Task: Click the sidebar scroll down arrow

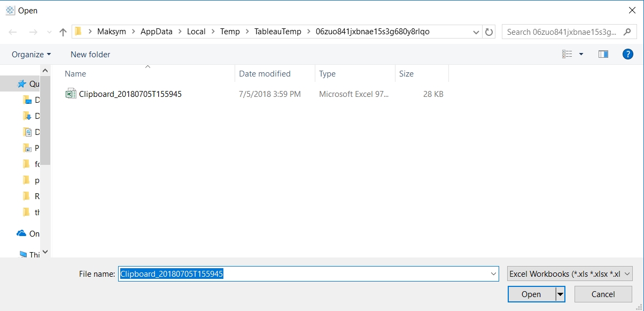Action: click(x=45, y=251)
